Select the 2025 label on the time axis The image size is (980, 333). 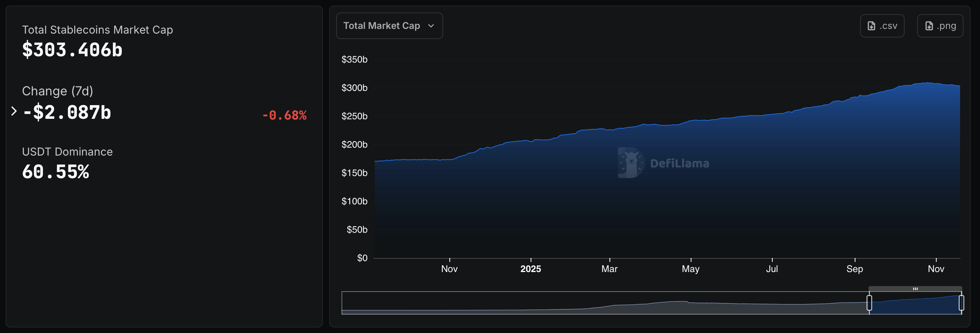click(x=531, y=269)
